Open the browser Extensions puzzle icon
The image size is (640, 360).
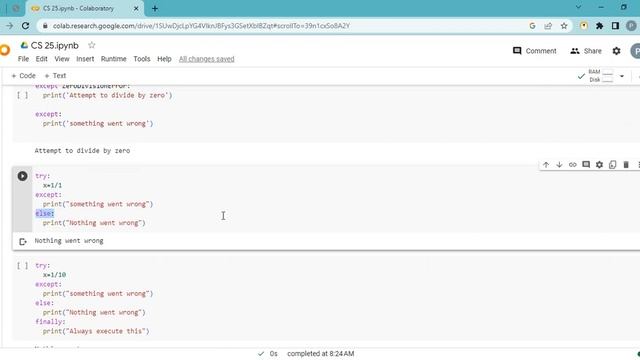(x=599, y=26)
